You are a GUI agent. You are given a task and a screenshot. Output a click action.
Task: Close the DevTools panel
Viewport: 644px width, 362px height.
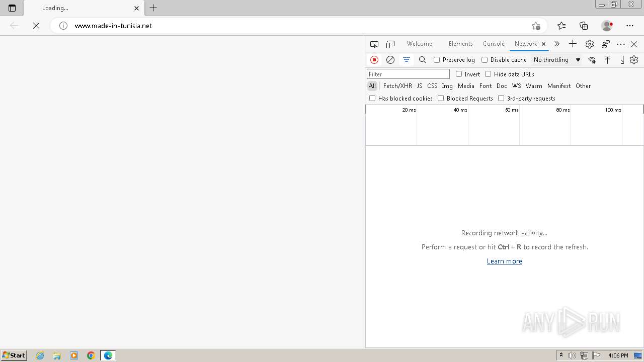[x=634, y=44]
